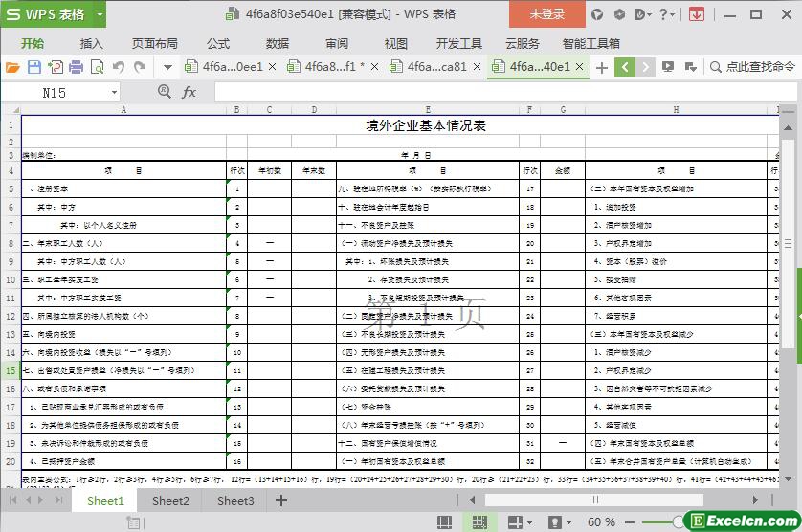Open the 页面布局 ribbon tab
This screenshot has width=802, height=532.
154,43
